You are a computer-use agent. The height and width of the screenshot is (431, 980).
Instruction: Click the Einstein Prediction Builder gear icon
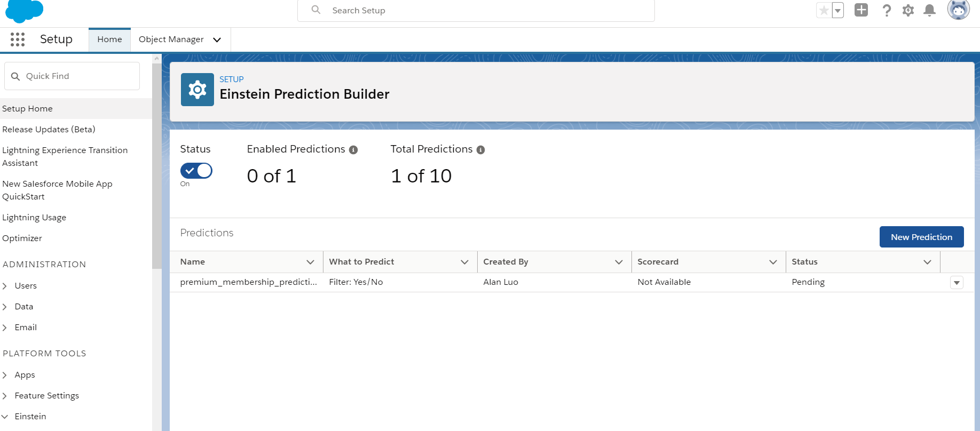click(197, 90)
